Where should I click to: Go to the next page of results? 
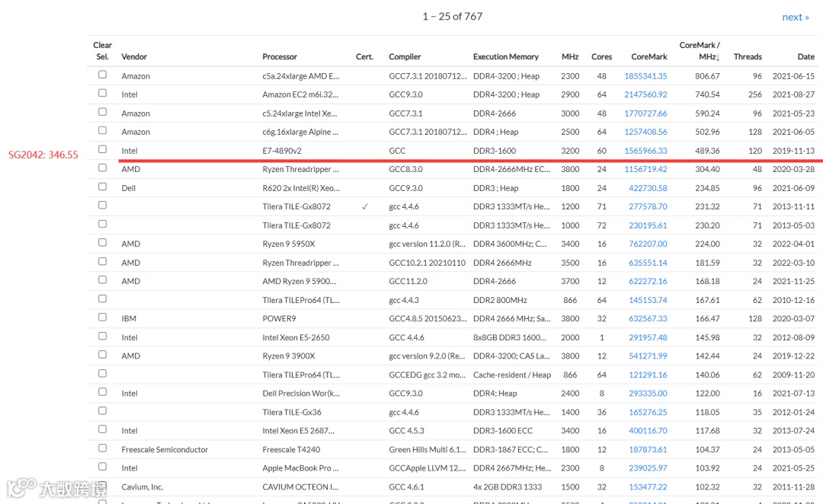[x=795, y=17]
